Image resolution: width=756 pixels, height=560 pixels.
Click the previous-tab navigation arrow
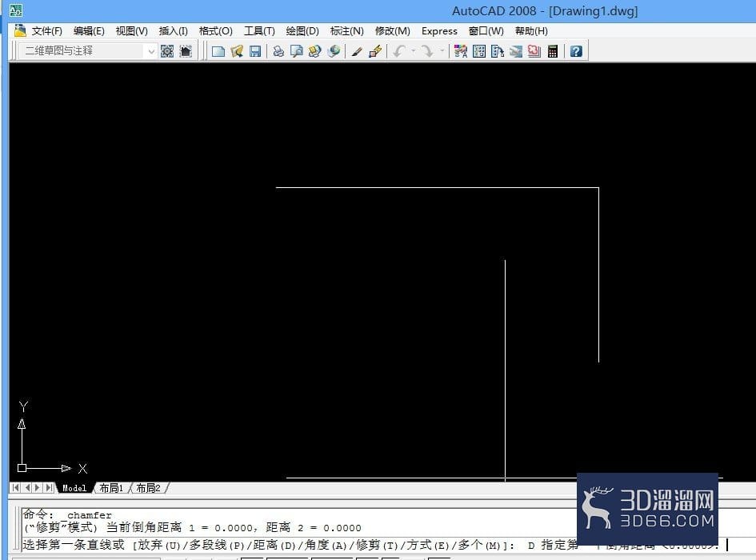27,488
